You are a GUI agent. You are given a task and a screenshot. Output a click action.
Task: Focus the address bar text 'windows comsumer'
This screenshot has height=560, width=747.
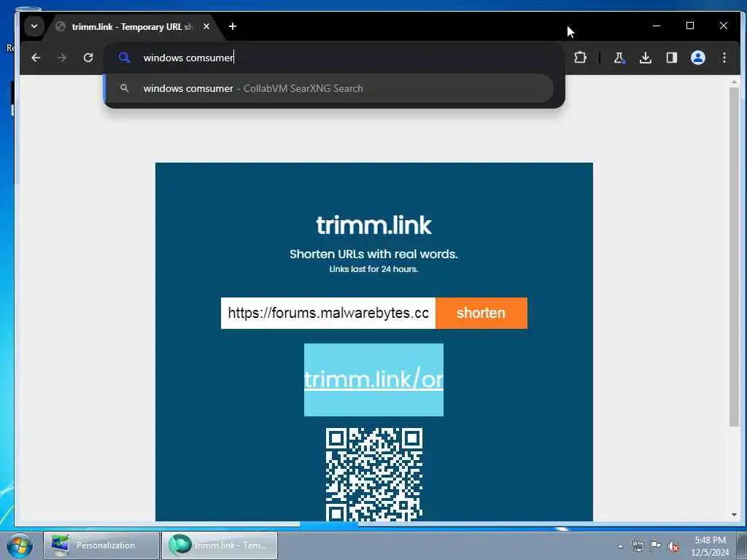click(188, 58)
